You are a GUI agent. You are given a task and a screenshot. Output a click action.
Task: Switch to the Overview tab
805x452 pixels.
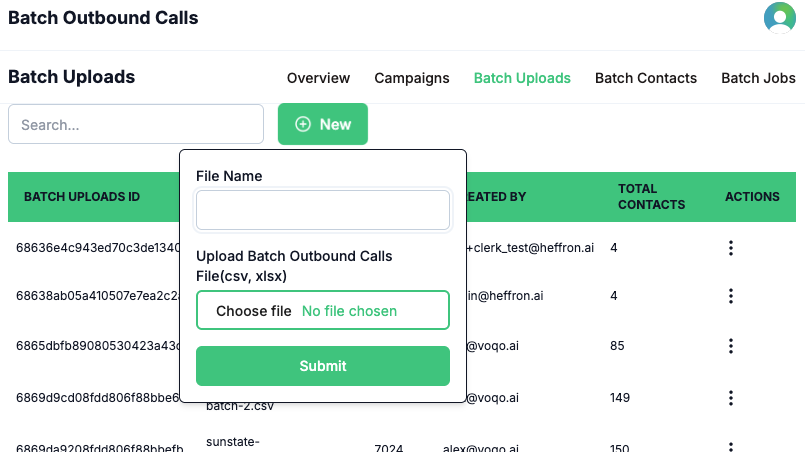click(x=318, y=78)
